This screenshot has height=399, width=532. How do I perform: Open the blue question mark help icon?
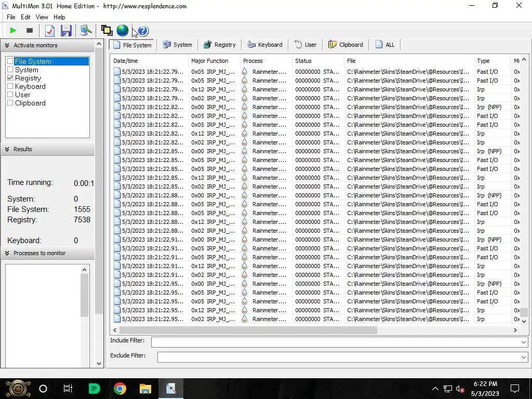(143, 31)
